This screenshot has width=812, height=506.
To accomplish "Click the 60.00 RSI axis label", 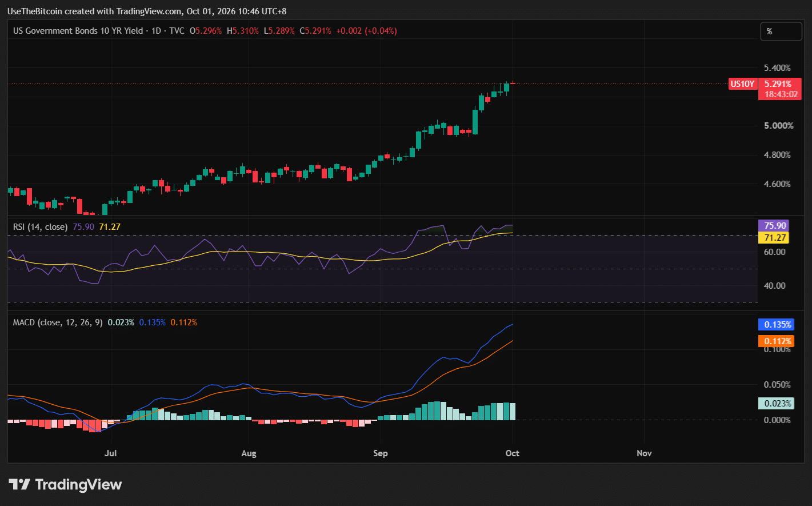I will click(x=775, y=252).
